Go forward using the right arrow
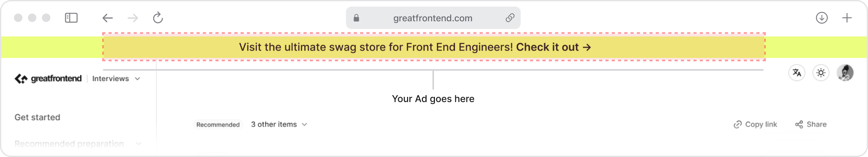The height and width of the screenshot is (157, 868). pyautogui.click(x=133, y=18)
